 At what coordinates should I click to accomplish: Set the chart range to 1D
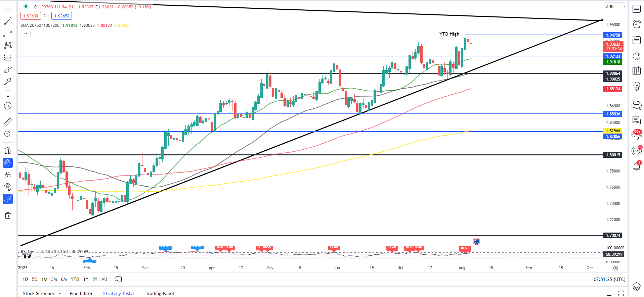coord(25,279)
